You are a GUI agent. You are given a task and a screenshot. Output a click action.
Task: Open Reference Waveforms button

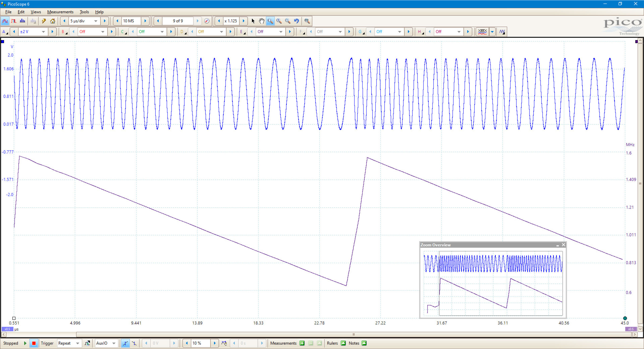[502, 32]
